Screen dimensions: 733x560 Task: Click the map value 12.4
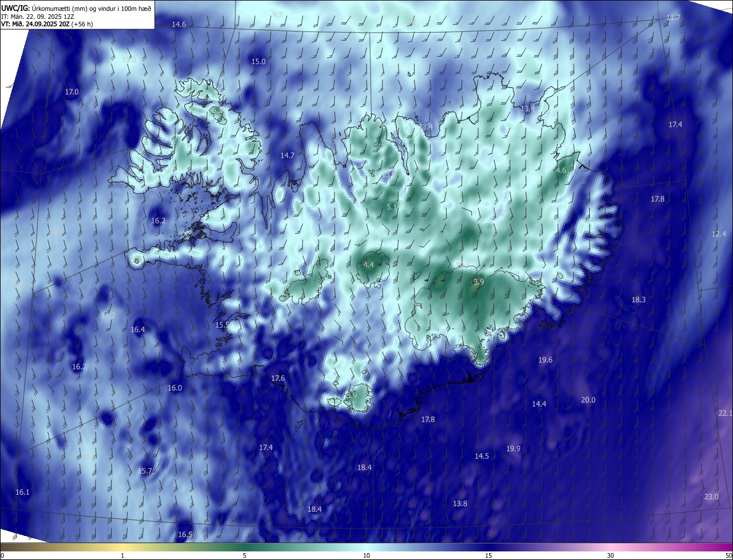[719, 234]
